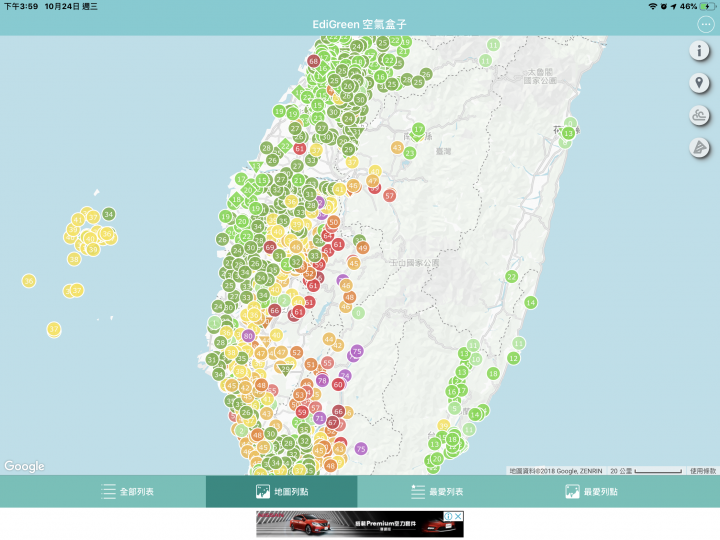Select green 34 marker in Penghu islands
The image size is (720, 540).
(109, 214)
